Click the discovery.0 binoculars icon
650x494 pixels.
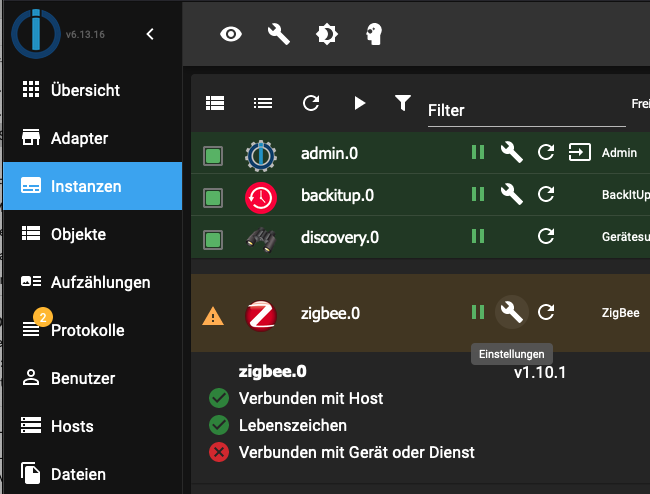click(x=261, y=239)
